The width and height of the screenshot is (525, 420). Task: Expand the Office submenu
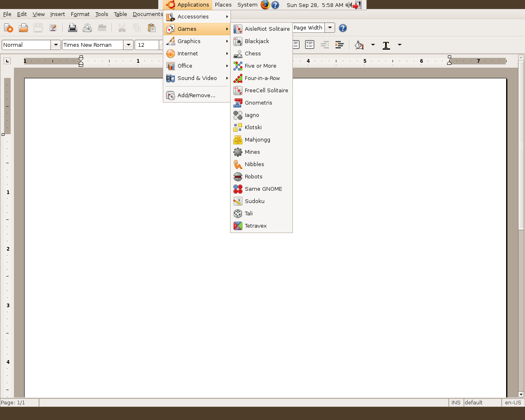click(197, 66)
